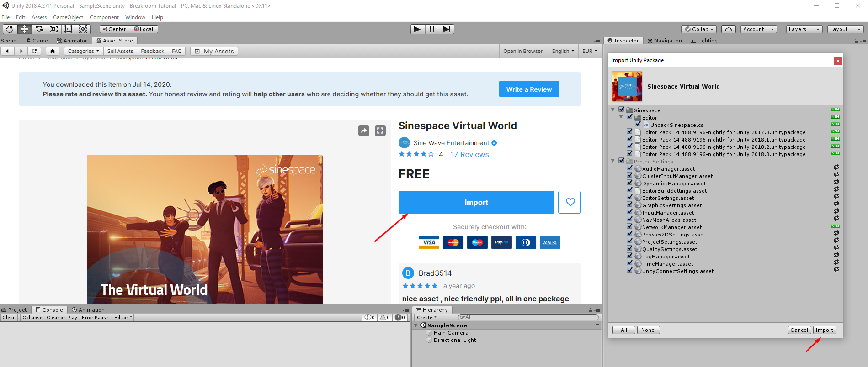Image resolution: width=868 pixels, height=367 pixels.
Task: Click the share arrow icon on preview
Action: 363,131
